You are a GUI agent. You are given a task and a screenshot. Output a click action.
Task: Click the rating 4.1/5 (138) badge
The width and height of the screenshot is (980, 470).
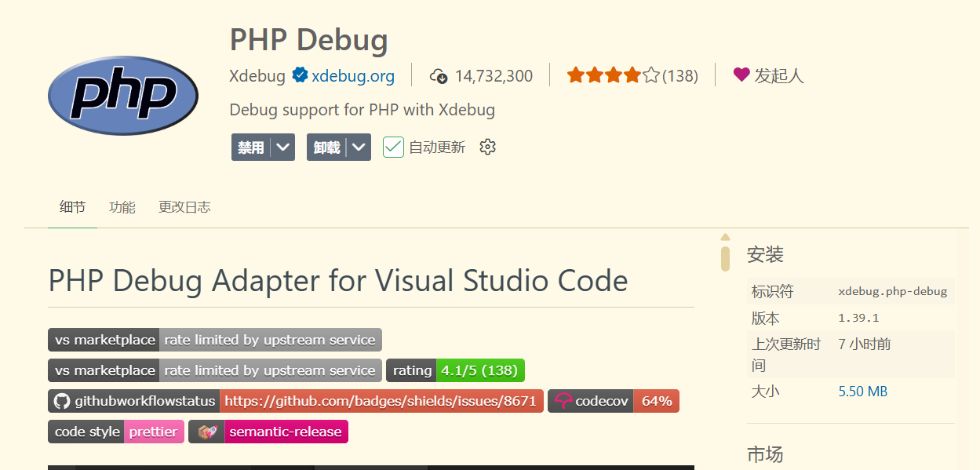point(455,370)
